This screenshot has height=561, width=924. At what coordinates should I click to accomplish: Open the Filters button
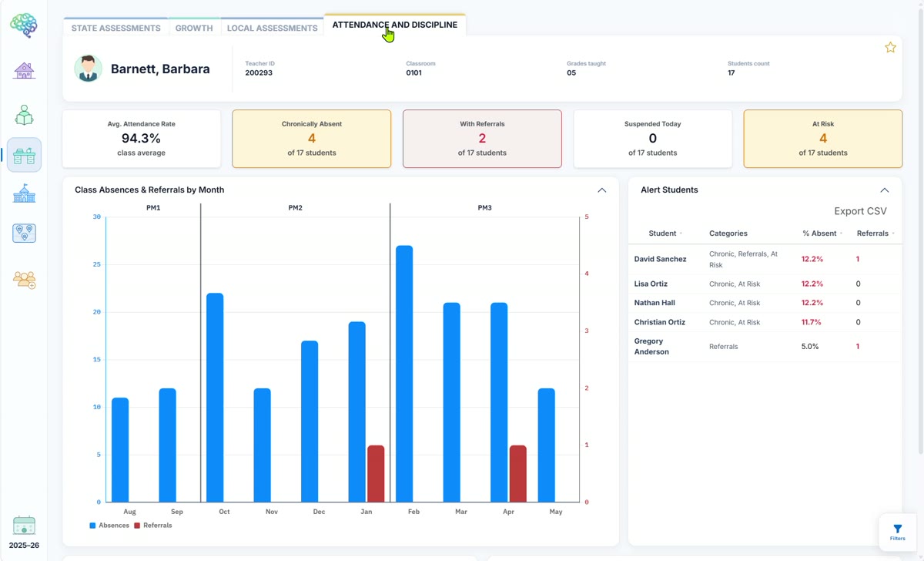(898, 532)
